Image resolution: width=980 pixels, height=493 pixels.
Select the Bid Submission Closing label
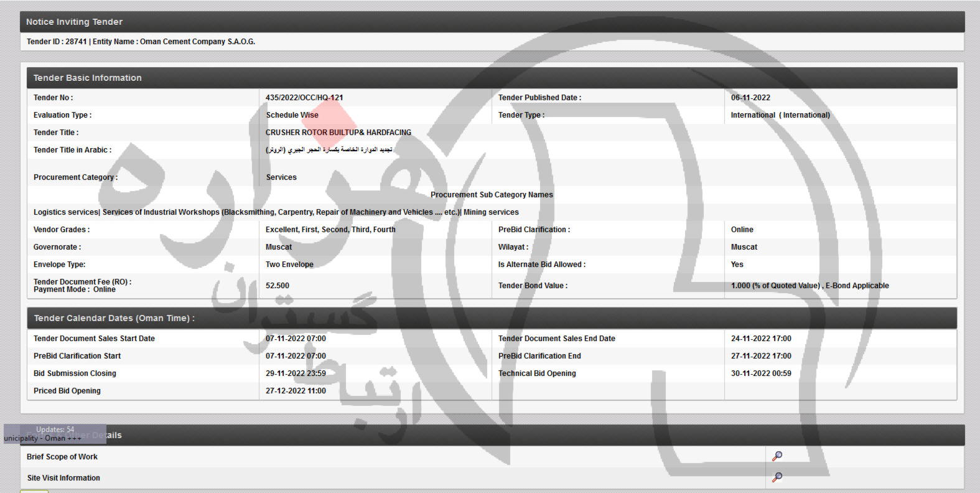tap(75, 373)
